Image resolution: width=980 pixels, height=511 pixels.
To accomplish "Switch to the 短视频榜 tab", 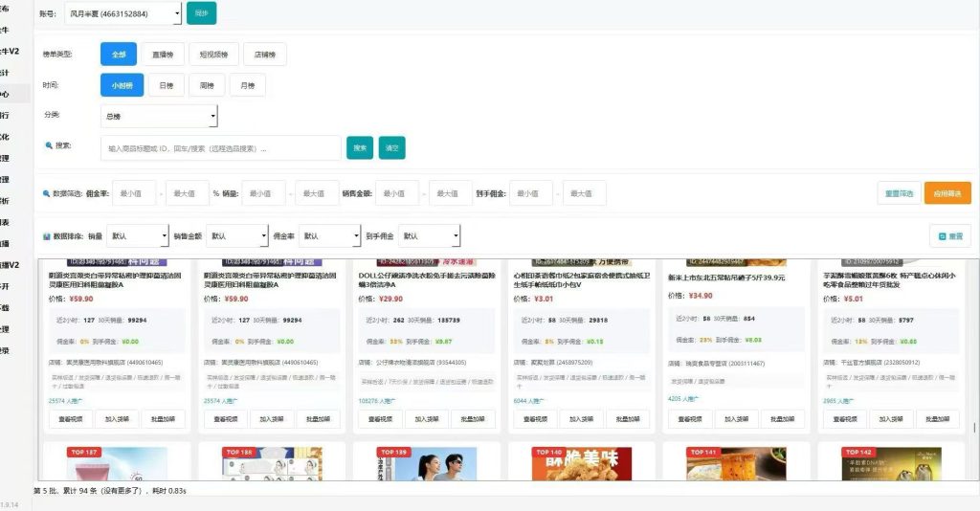I will pyautogui.click(x=213, y=55).
